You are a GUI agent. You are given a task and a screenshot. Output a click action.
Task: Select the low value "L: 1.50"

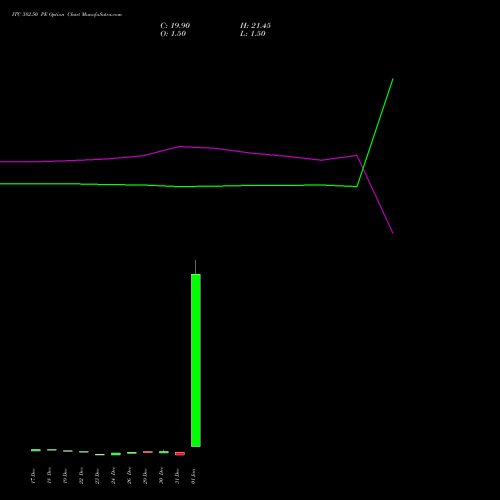[x=253, y=34]
